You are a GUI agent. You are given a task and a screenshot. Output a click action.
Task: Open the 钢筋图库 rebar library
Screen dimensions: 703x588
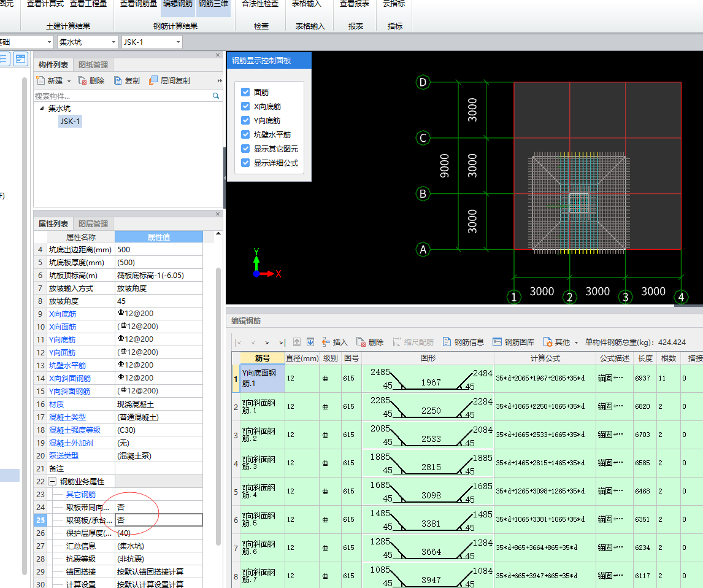coord(513,342)
